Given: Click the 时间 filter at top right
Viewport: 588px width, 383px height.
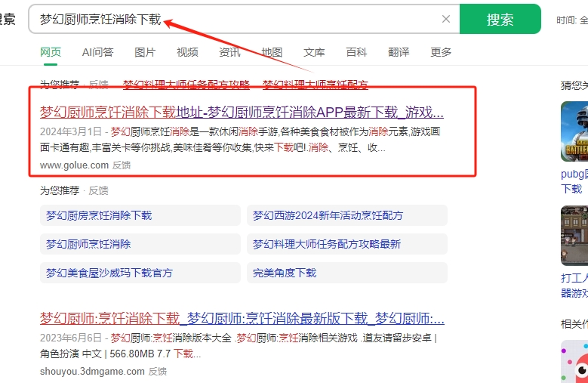Looking at the screenshot, I should 572,20.
